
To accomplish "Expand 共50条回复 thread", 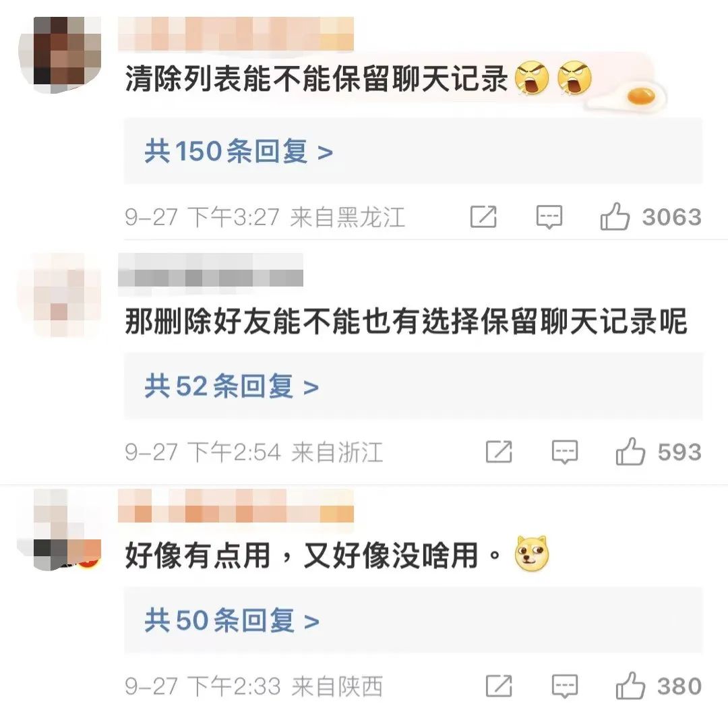I will (413, 621).
